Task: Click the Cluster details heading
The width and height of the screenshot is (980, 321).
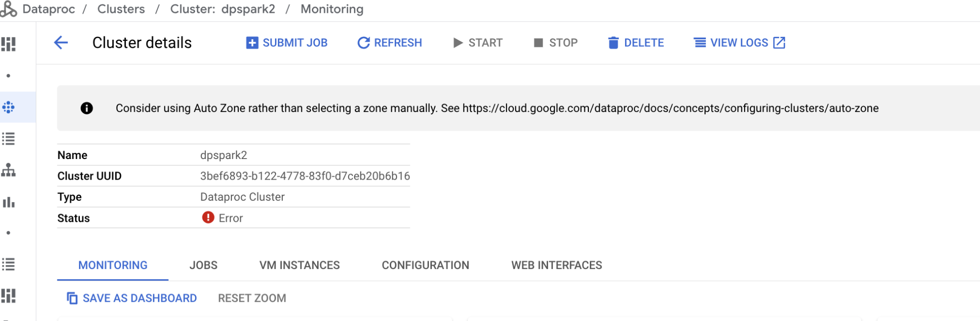Action: (142, 43)
